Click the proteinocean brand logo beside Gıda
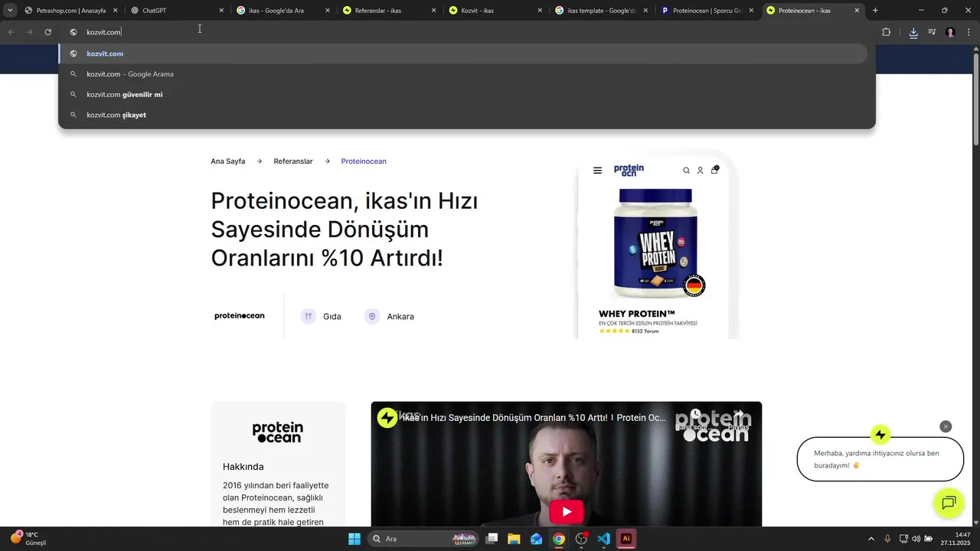Screen dimensions: 980x551 coord(240,316)
